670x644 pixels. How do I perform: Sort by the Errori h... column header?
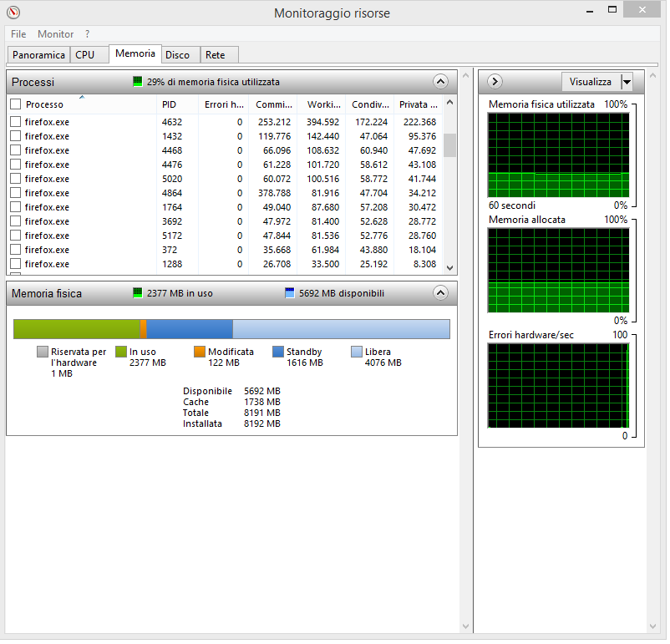pos(225,105)
